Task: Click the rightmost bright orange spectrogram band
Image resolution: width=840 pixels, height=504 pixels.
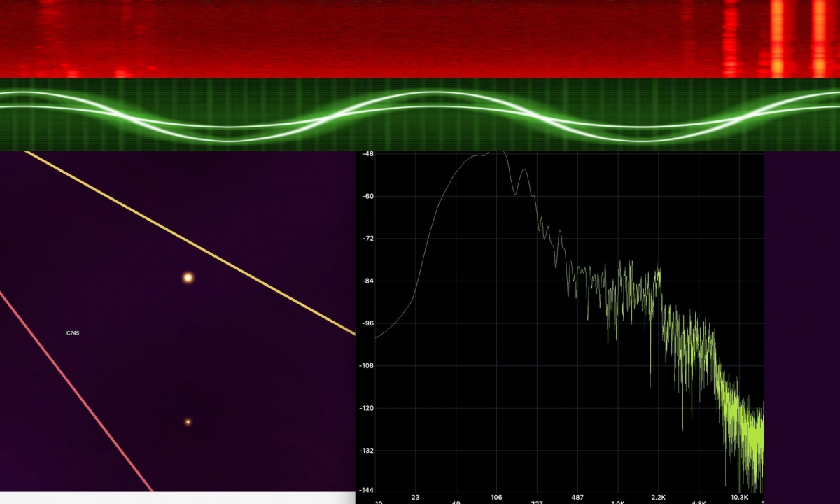Action: pos(818,38)
